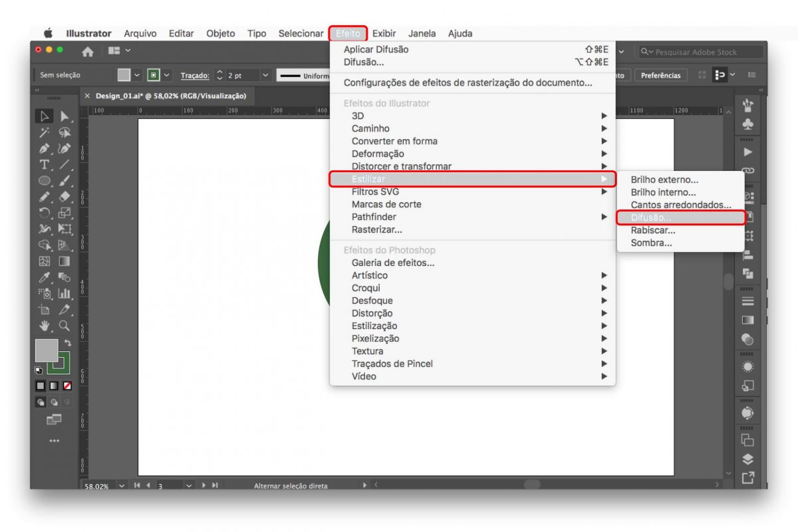Choose Sombra... in the Estilizar submenu
This screenshot has height=532, width=798.
point(680,243)
